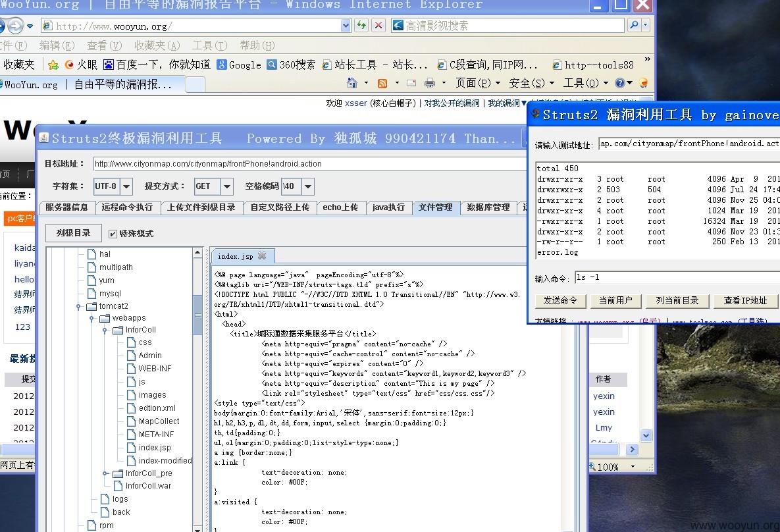Image resolution: width=780 pixels, height=532 pixels.
Task: Switch to the 远程命令执行 tab
Action: tap(127, 207)
